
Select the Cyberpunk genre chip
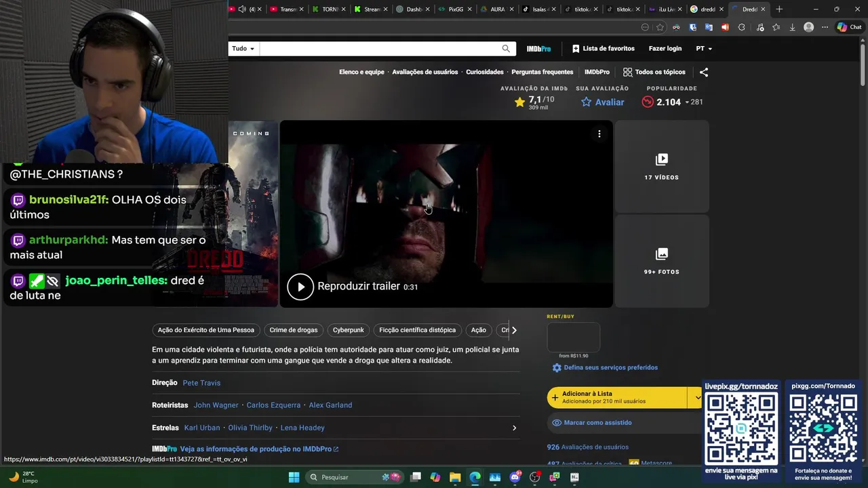(349, 330)
